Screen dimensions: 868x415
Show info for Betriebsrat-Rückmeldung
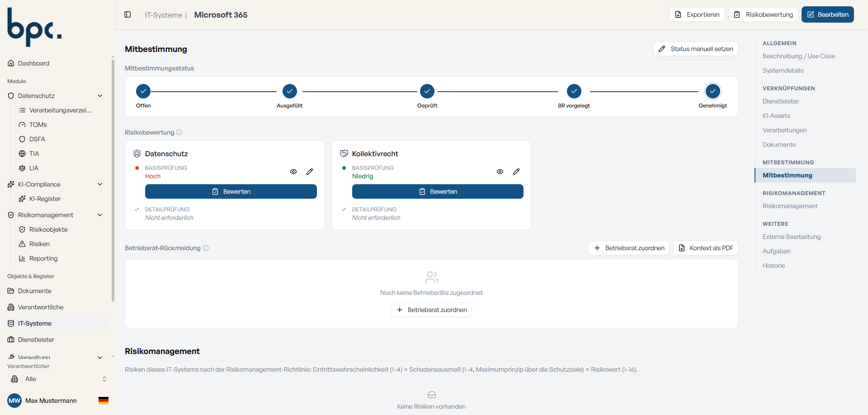[x=206, y=248]
